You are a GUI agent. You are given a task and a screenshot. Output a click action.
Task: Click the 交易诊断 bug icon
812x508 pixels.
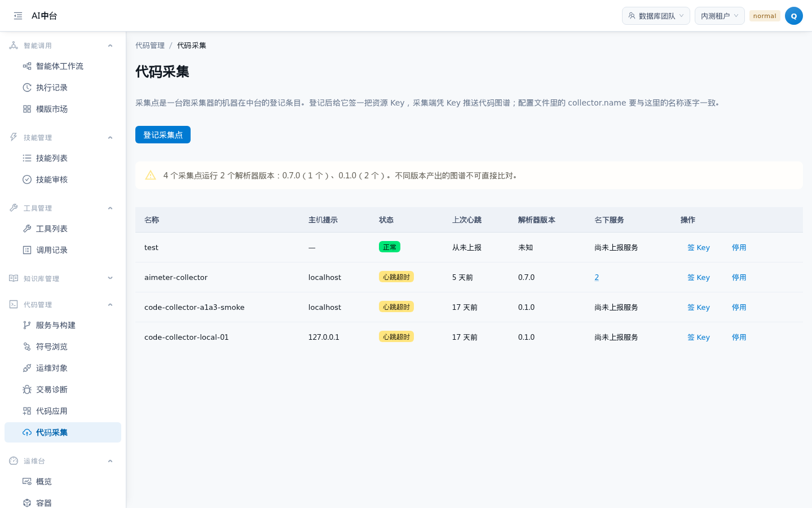(27, 389)
